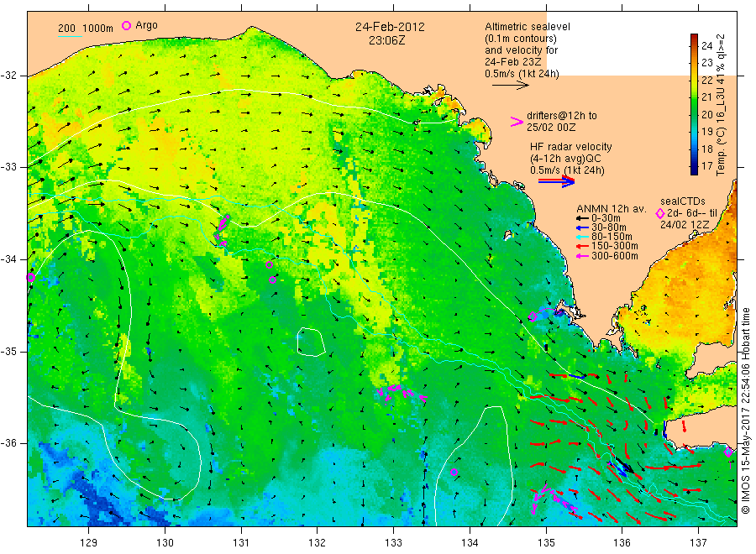This screenshot has height=554, width=756.
Task: Click the 'ANMN 12h av.' heading
Action: pos(612,209)
